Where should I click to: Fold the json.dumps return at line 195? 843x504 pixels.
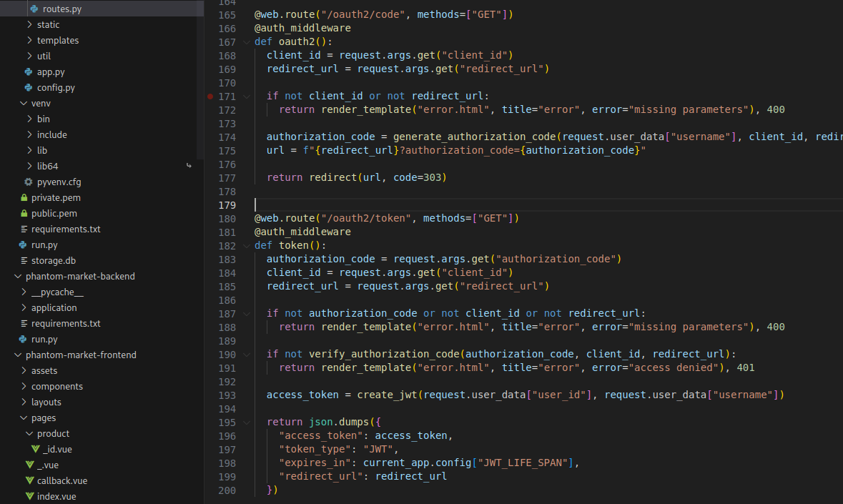click(x=246, y=423)
